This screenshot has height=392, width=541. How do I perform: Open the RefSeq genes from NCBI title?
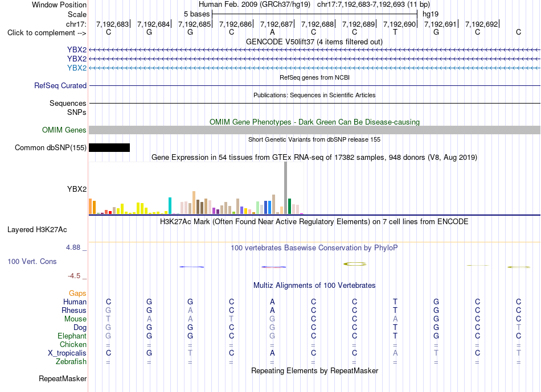tap(314, 77)
